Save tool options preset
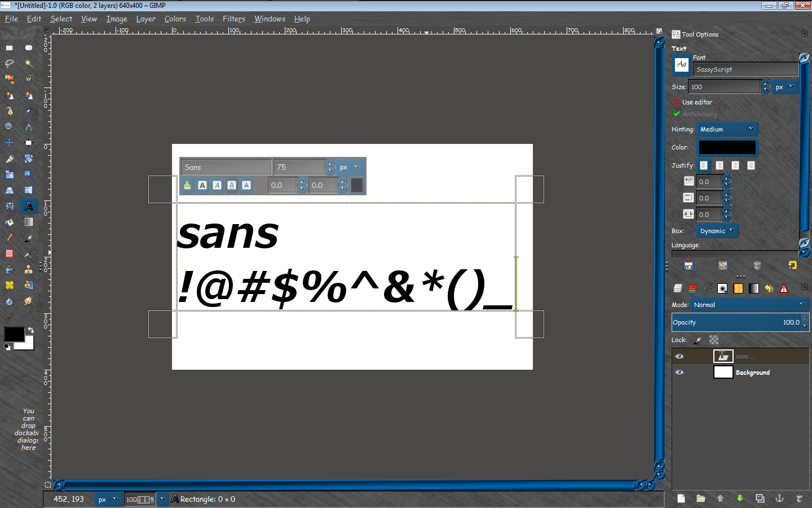 (x=689, y=265)
